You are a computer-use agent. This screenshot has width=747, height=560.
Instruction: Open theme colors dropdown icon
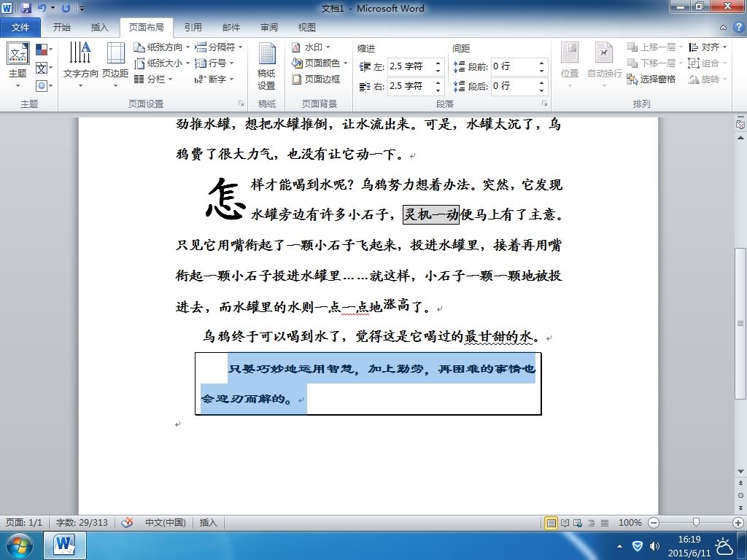pyautogui.click(x=44, y=50)
